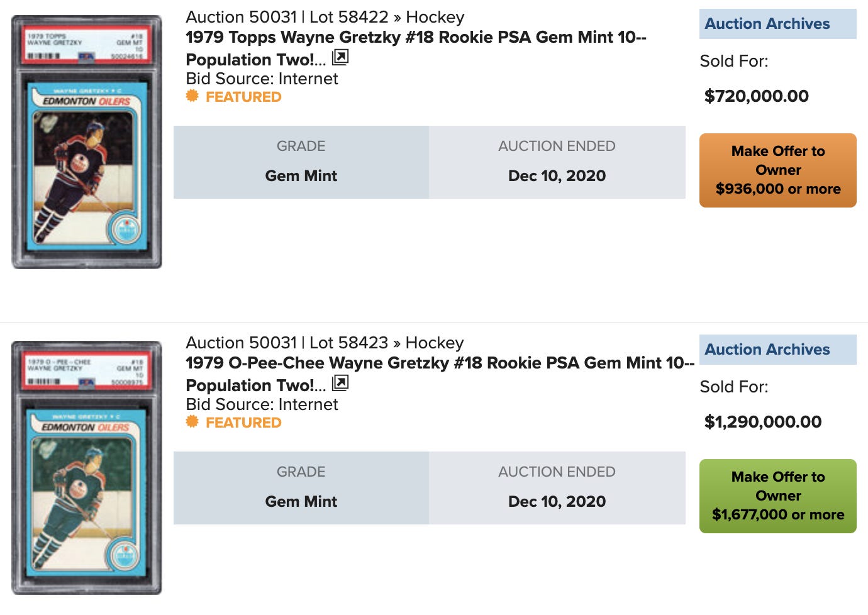Open the 1979 O-Pee-Chee Wayne Gretzky lot title
Screen dimensions: 868x615
point(440,374)
